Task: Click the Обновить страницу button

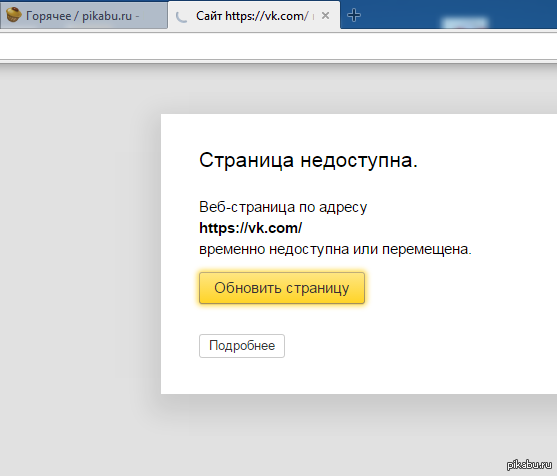Action: tap(282, 288)
